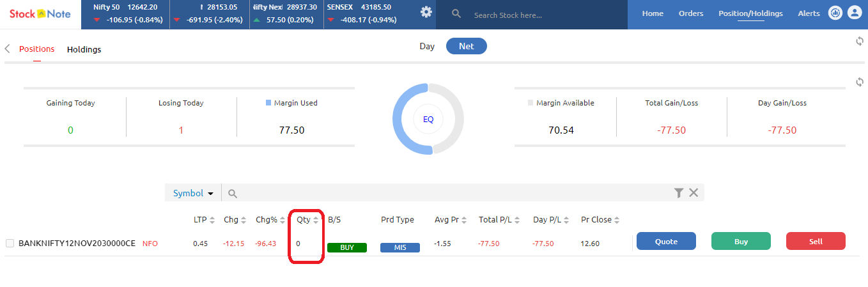Click the blue Quote button
Viewport: 868px width, 287px height.
[666, 242]
